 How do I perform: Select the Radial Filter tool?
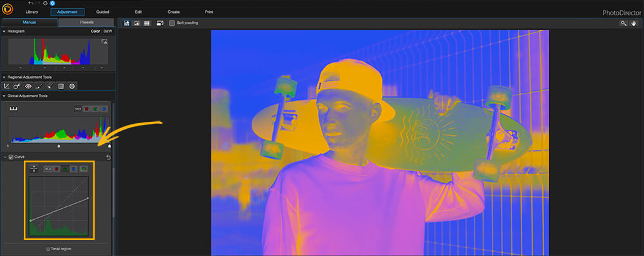(72, 86)
